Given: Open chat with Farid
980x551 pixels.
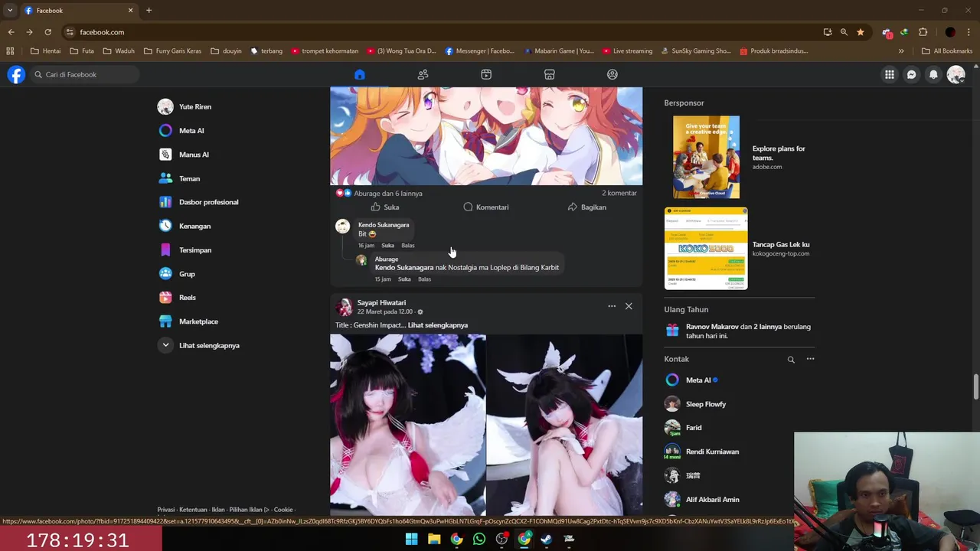Looking at the screenshot, I should pyautogui.click(x=693, y=428).
